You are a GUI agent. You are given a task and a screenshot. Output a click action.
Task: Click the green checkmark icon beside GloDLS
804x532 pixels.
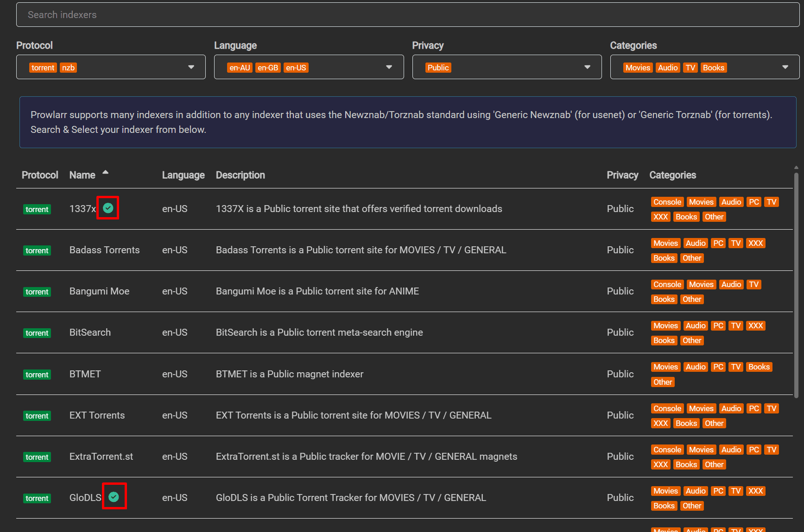click(114, 497)
